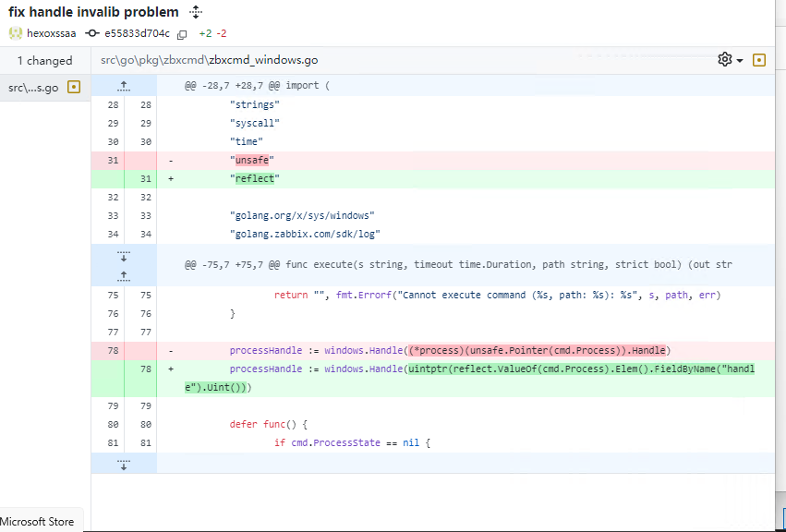This screenshot has height=532, width=786.
Task: Select src\...s.go in changed files list
Action: click(33, 88)
